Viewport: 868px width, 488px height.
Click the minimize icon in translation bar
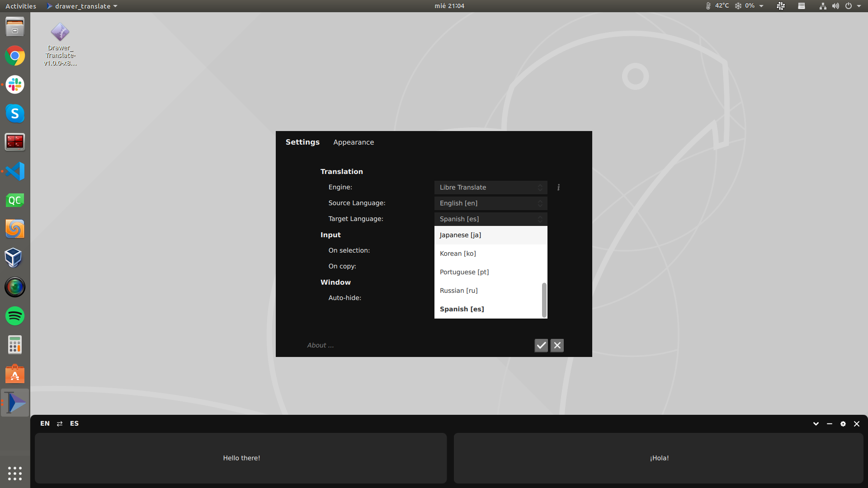point(829,424)
